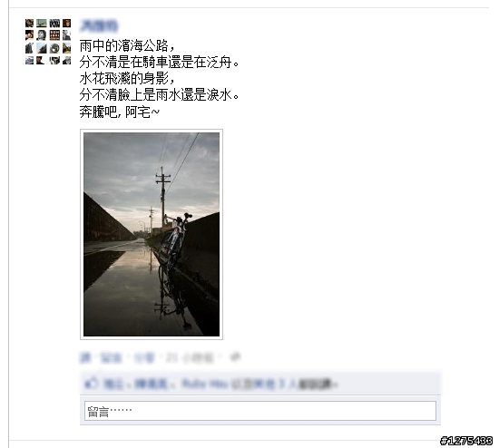The height and width of the screenshot is (448, 499).
Task: Focus the 留言…… comment input box
Action: click(260, 411)
